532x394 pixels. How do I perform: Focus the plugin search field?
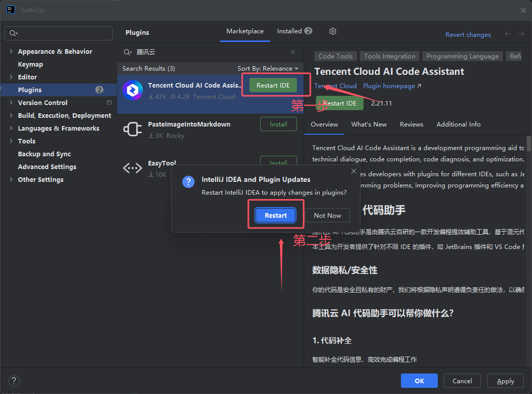(x=210, y=52)
